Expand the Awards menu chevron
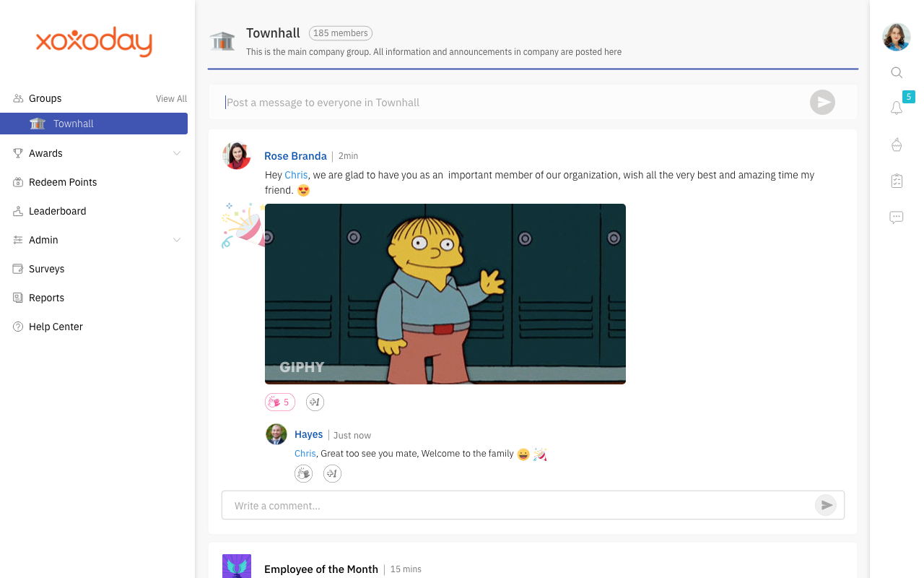Screen dimensions: 924x578 [x=177, y=153]
